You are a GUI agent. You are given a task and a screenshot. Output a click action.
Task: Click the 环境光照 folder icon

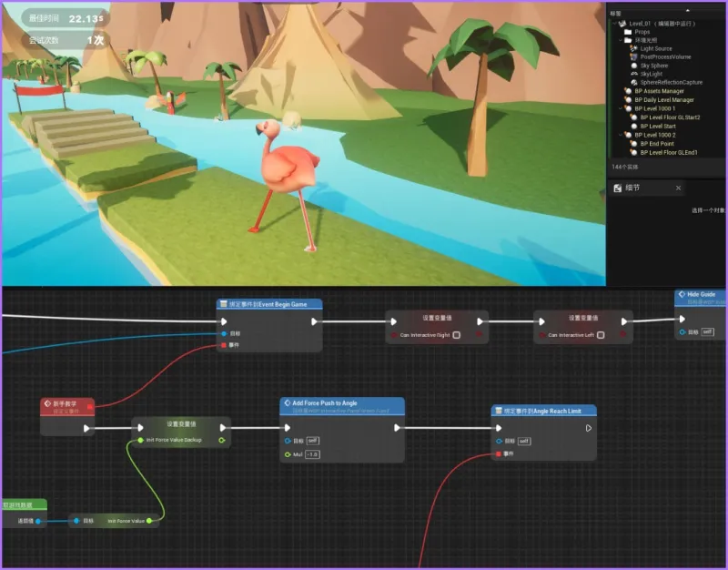tap(628, 40)
